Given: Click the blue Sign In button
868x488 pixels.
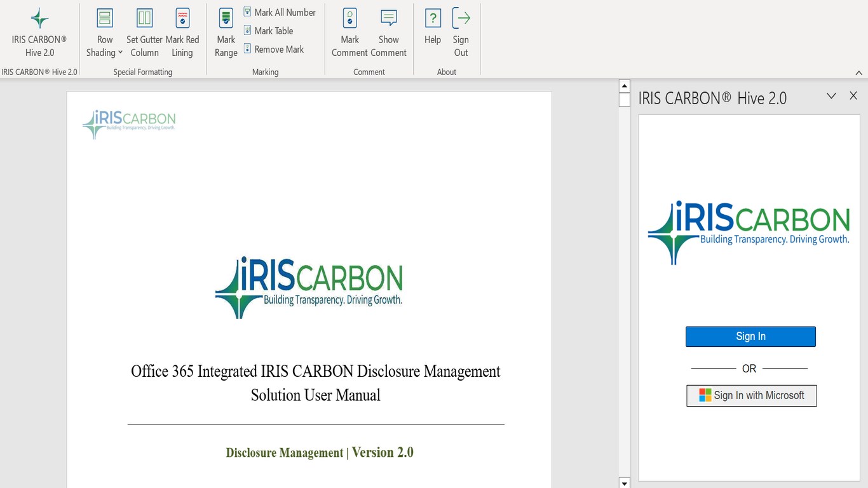Looking at the screenshot, I should [x=750, y=337].
